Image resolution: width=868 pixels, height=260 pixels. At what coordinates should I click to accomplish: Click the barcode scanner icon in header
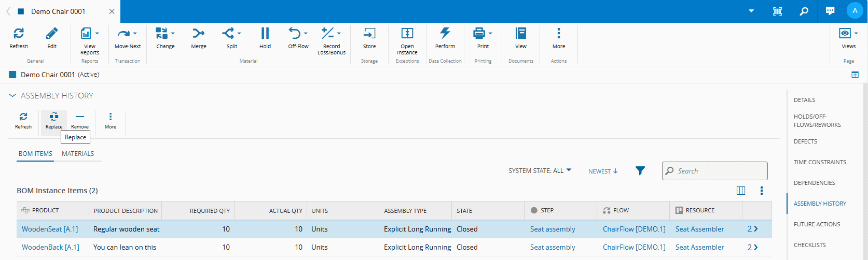click(777, 11)
